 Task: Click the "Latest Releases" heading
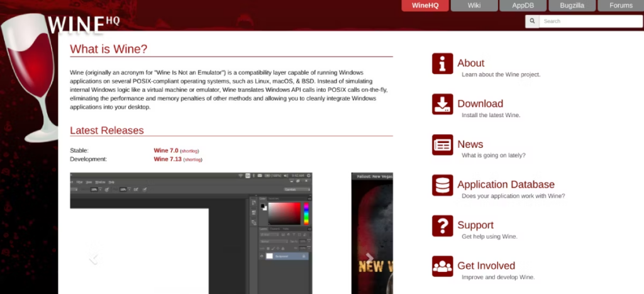tap(107, 130)
